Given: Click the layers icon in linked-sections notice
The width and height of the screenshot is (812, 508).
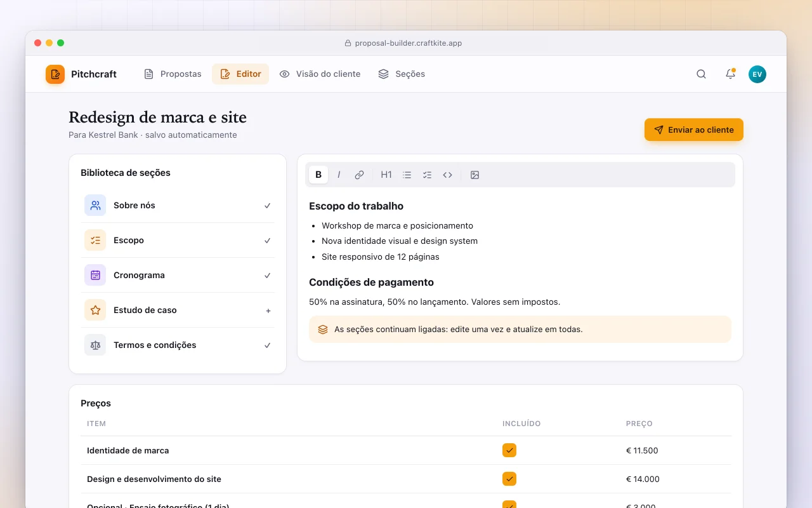Looking at the screenshot, I should pos(323,330).
